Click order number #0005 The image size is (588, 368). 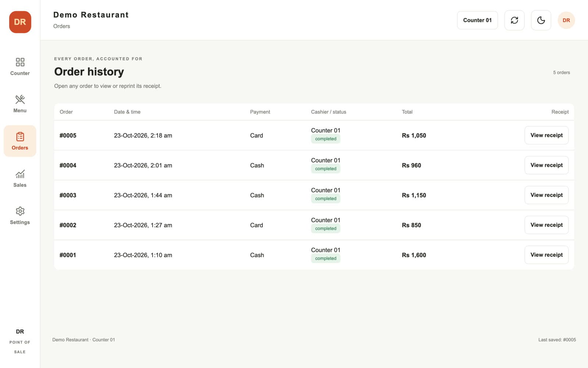68,135
